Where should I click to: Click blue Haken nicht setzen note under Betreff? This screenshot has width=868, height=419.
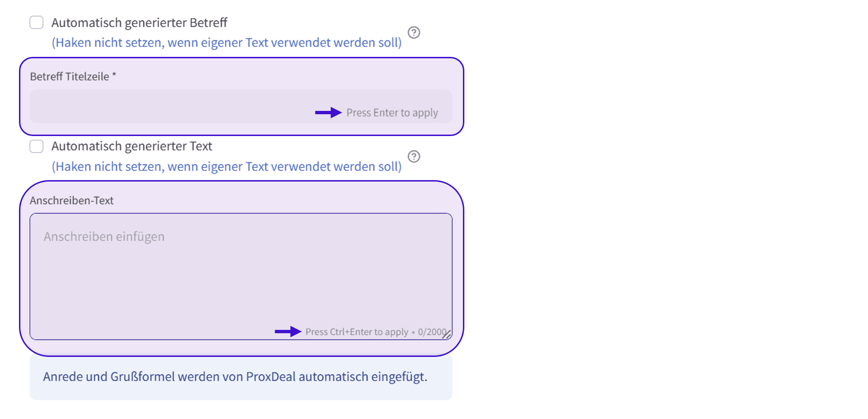227,43
